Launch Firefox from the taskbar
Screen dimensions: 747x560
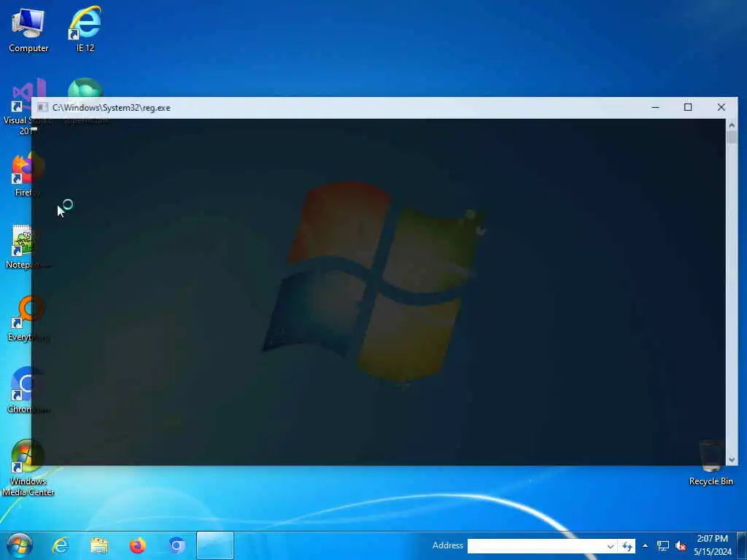pos(138,545)
